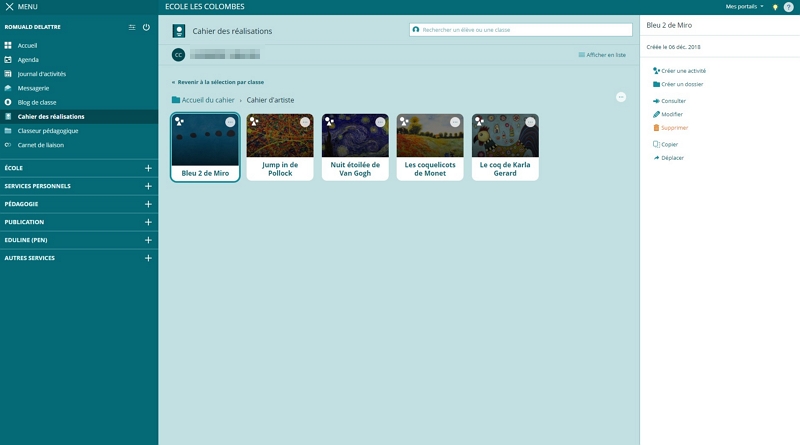Open Agenda in sidebar
The image size is (800, 445).
pos(28,60)
